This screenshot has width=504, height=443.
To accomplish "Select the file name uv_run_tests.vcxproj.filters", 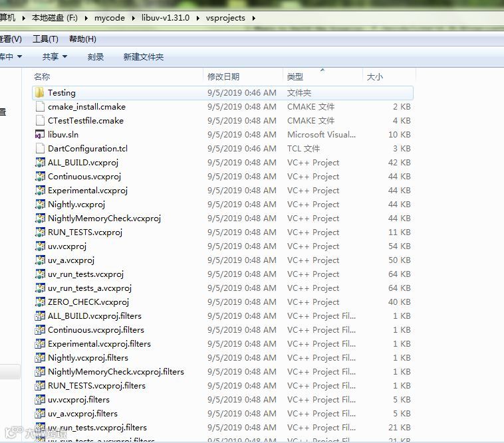I will tap(97, 428).
